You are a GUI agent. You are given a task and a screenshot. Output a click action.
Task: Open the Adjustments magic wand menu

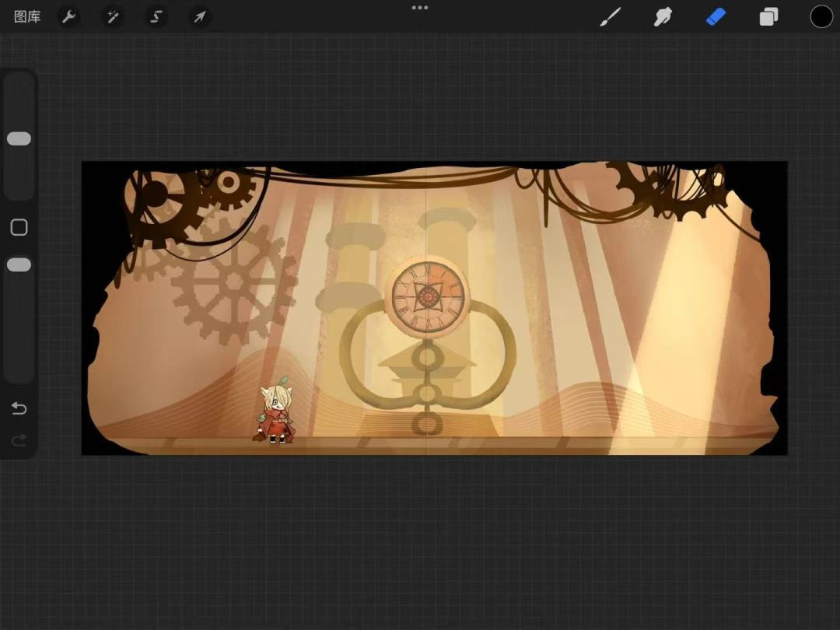(113, 16)
